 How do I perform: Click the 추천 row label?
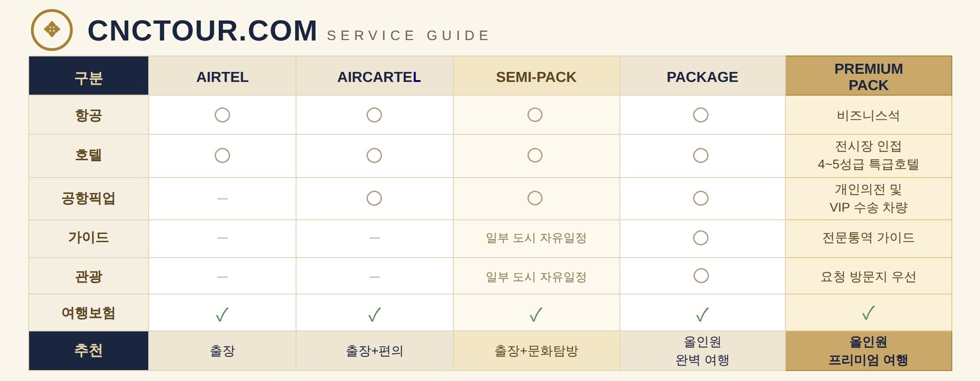click(89, 351)
